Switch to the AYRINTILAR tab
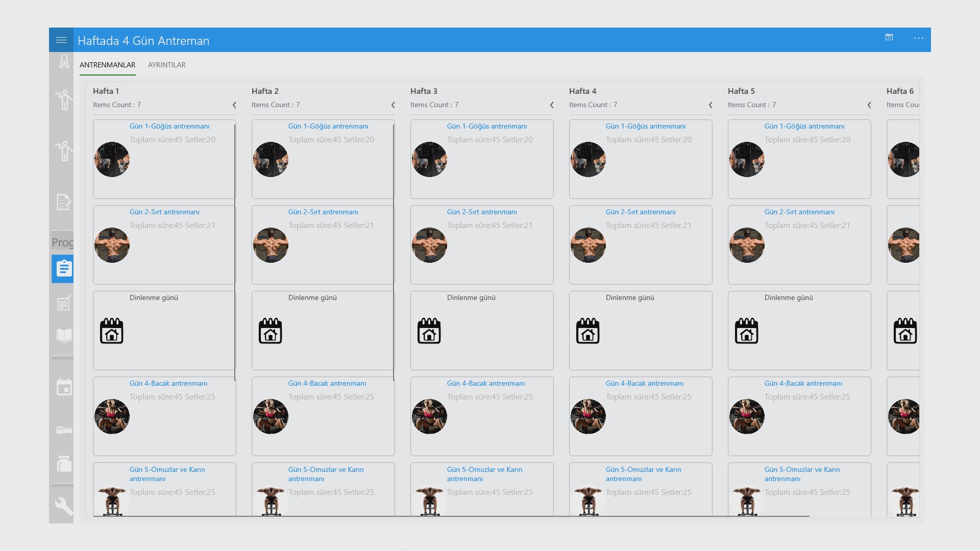Screen dimensions: 980x551 pos(166,65)
